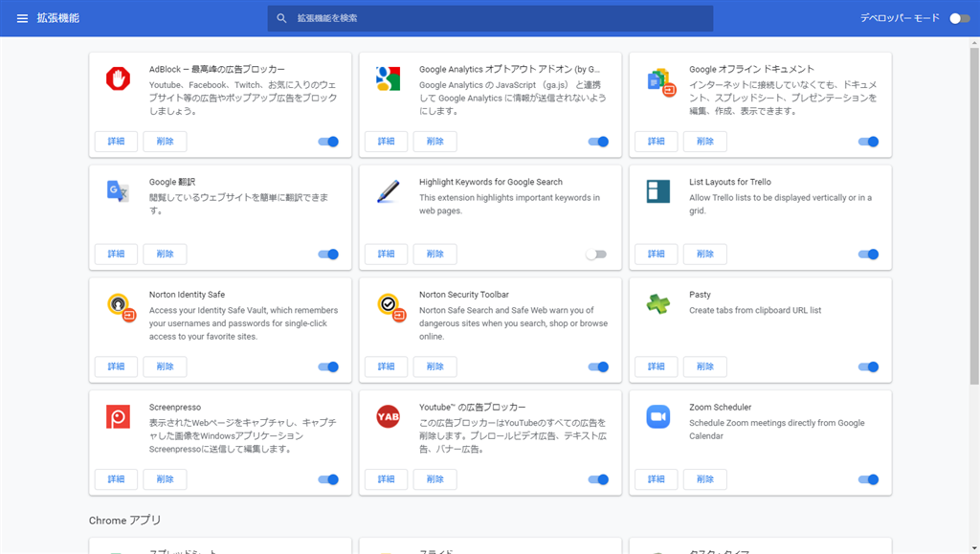Image resolution: width=980 pixels, height=554 pixels.
Task: Open YouTube ad blocker details
Action: [387, 479]
